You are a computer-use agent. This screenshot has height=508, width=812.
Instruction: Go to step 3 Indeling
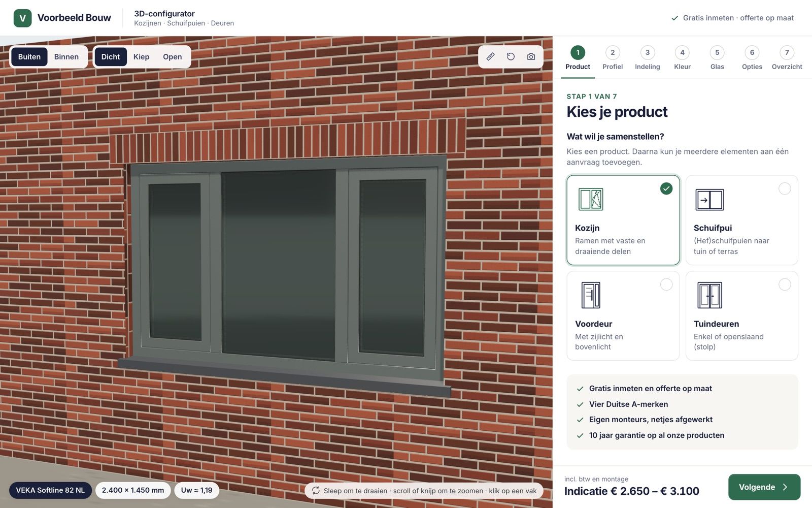[x=648, y=59]
